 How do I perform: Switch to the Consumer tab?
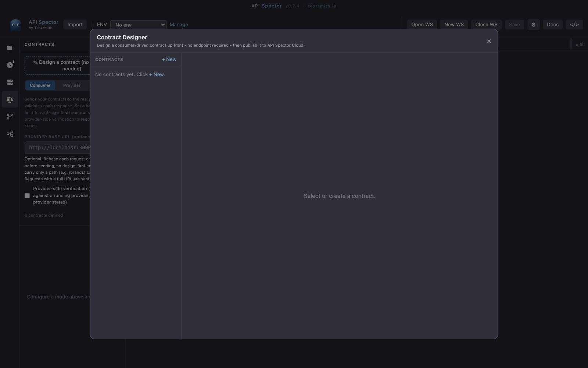[40, 85]
